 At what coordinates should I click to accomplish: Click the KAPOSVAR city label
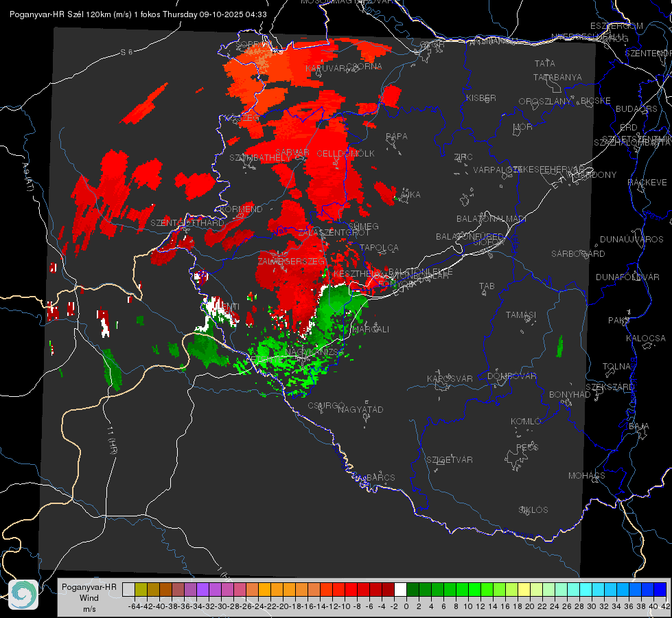click(x=450, y=379)
